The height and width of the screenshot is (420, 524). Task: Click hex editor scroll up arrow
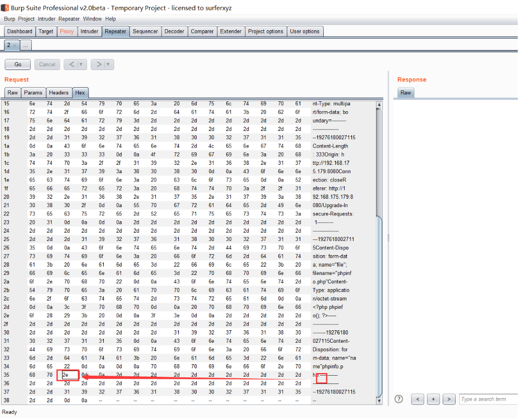click(x=379, y=104)
